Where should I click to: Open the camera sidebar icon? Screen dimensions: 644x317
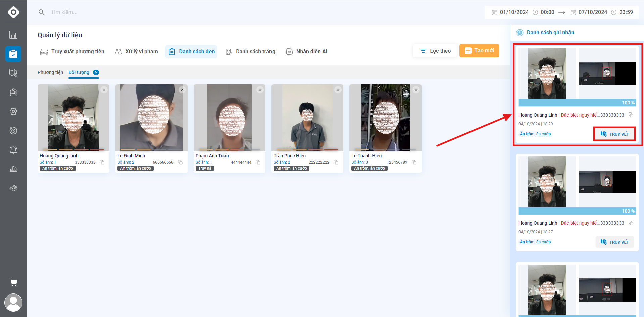13,131
